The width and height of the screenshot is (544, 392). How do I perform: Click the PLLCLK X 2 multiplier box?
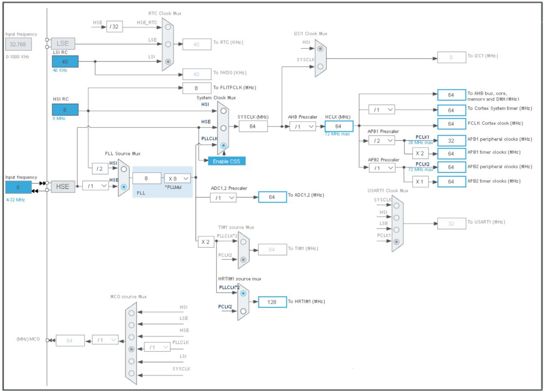click(x=206, y=241)
